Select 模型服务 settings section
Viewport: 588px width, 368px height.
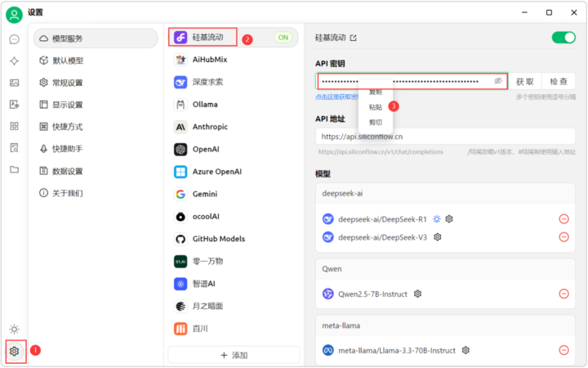pos(96,38)
